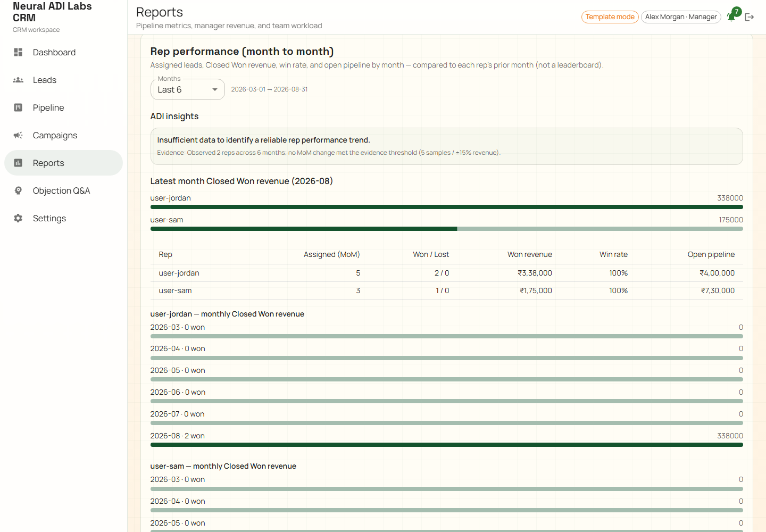The image size is (766, 532).
Task: Click user-jordan monthly Closed Won revenue heading
Action: click(227, 314)
